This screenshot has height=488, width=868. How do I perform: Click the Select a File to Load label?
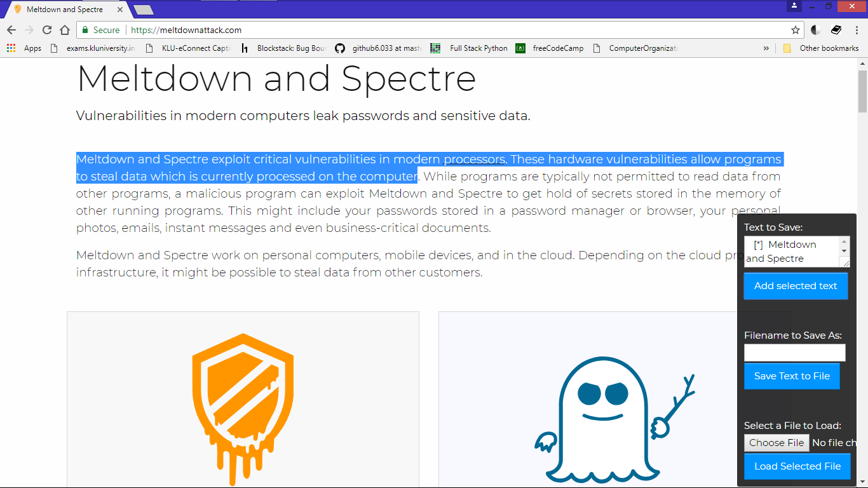click(x=792, y=426)
